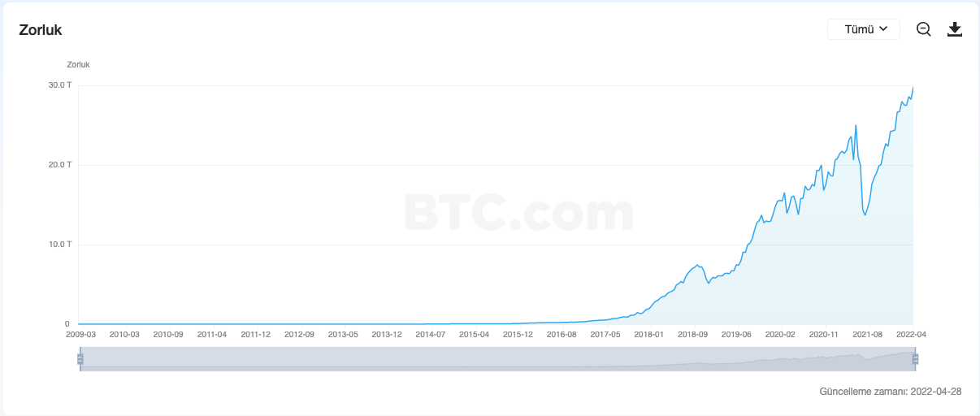980x416 pixels.
Task: Click the 2014-07 x-axis date label
Action: (430, 334)
